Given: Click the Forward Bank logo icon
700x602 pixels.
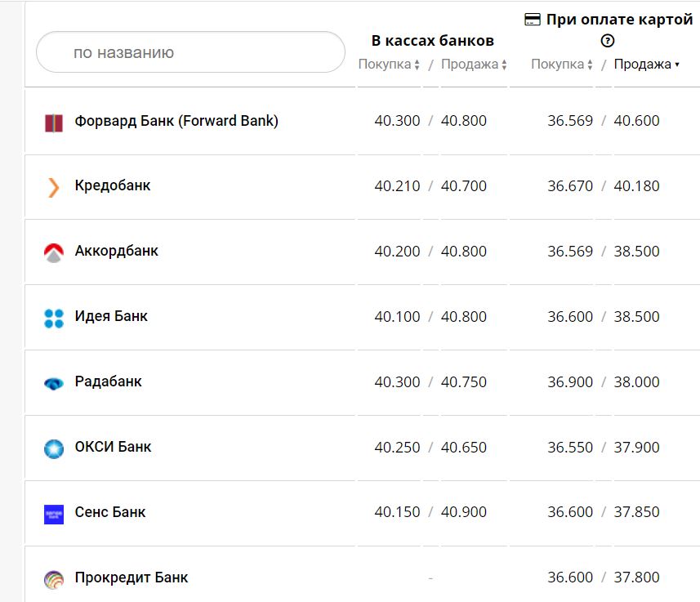Looking at the screenshot, I should pos(53,123).
